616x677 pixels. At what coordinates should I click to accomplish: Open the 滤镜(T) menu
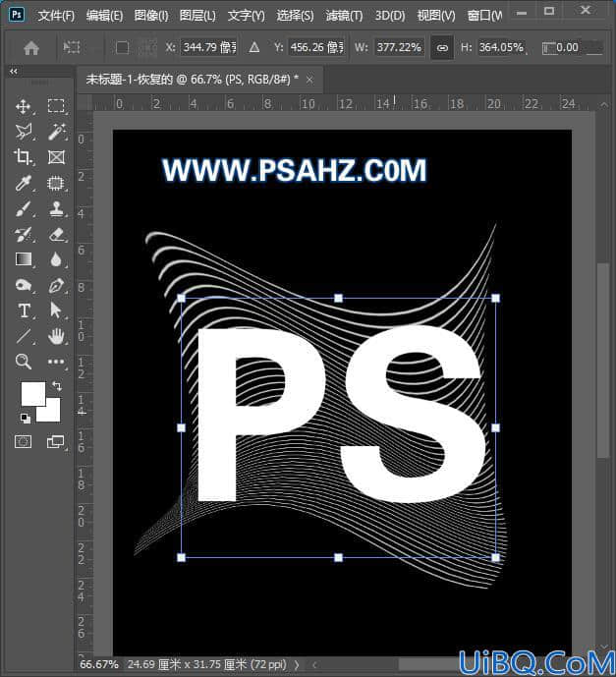[344, 16]
